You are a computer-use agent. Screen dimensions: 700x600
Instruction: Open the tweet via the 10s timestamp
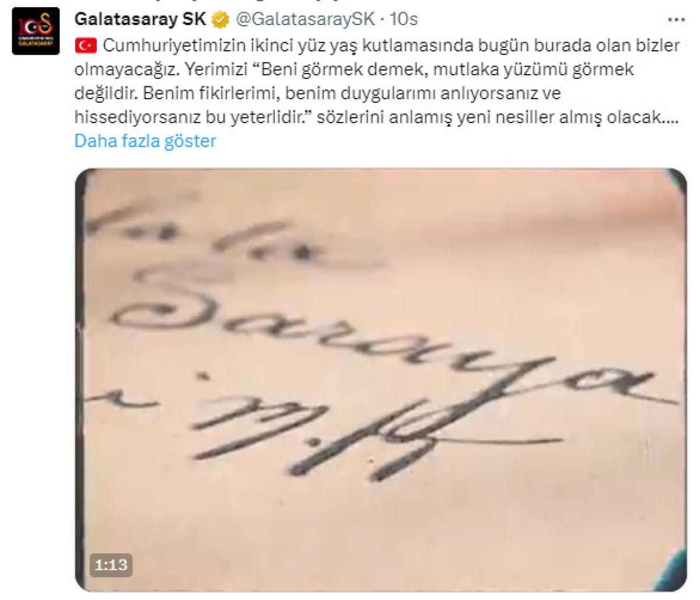pos(402,20)
